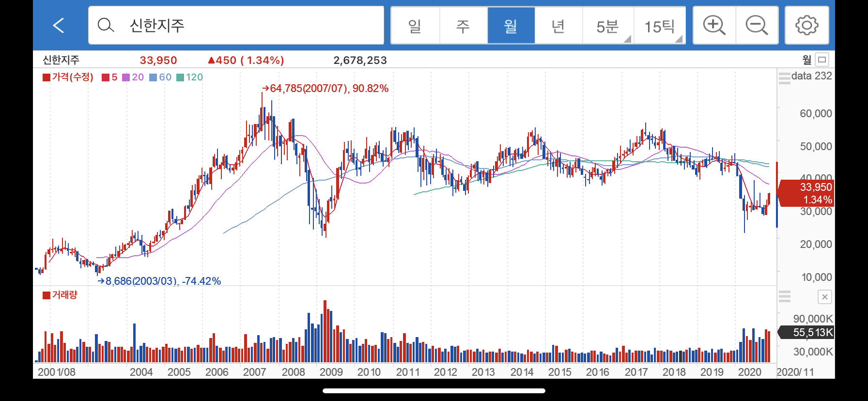Tap the 60-period moving average legend
Screen dimensions: 868x401
pyautogui.click(x=160, y=77)
